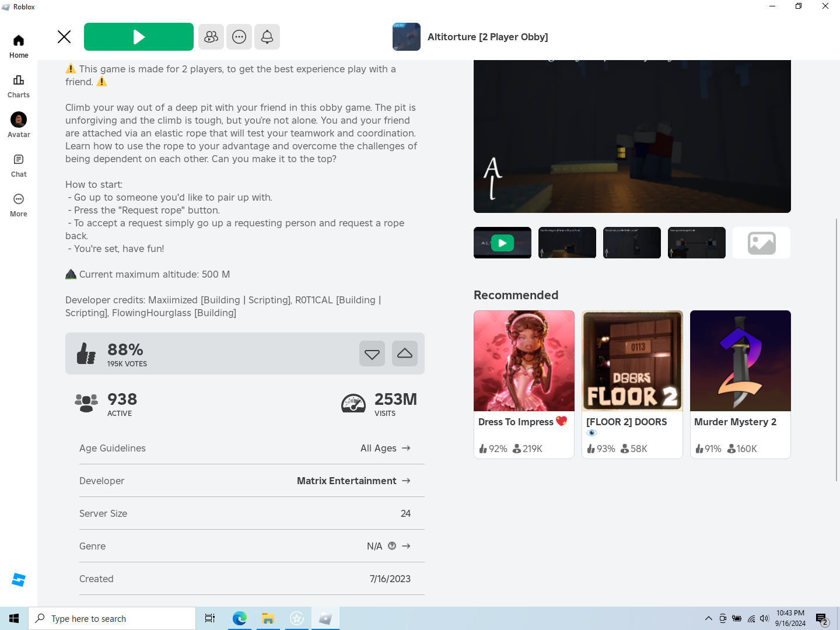The height and width of the screenshot is (630, 840).
Task: Open the three-dot options menu
Action: coord(239,37)
